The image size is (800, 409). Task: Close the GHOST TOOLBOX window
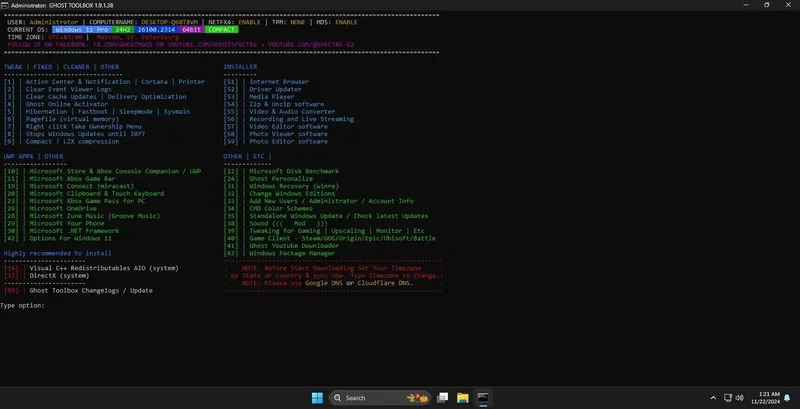click(x=786, y=5)
